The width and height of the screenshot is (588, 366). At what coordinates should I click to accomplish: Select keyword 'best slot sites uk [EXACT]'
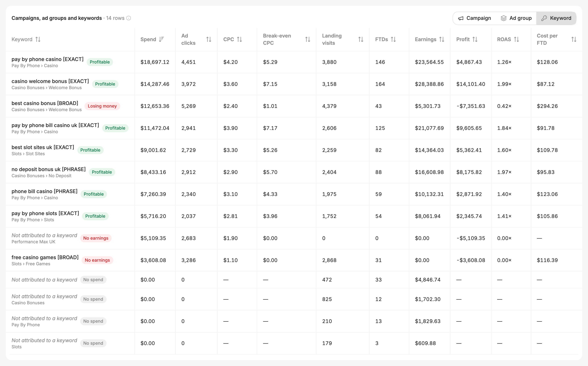point(43,147)
